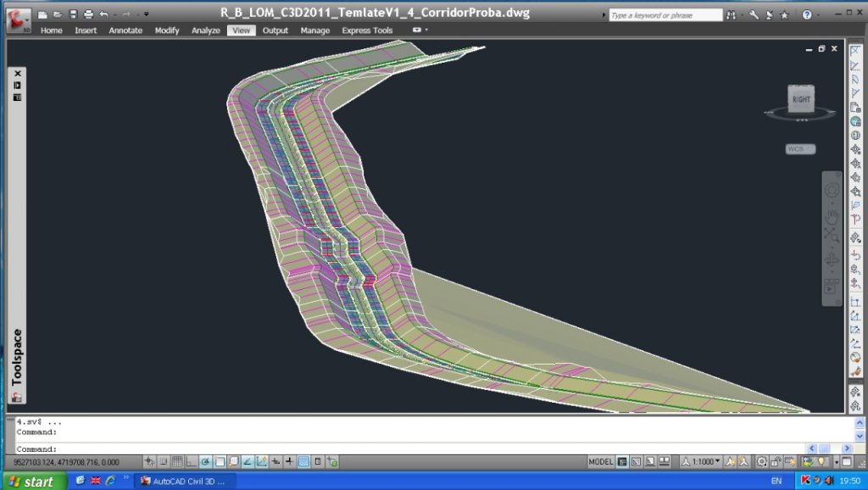Open the Express Tools ribbon tab
This screenshot has height=490, width=868.
pyautogui.click(x=367, y=31)
